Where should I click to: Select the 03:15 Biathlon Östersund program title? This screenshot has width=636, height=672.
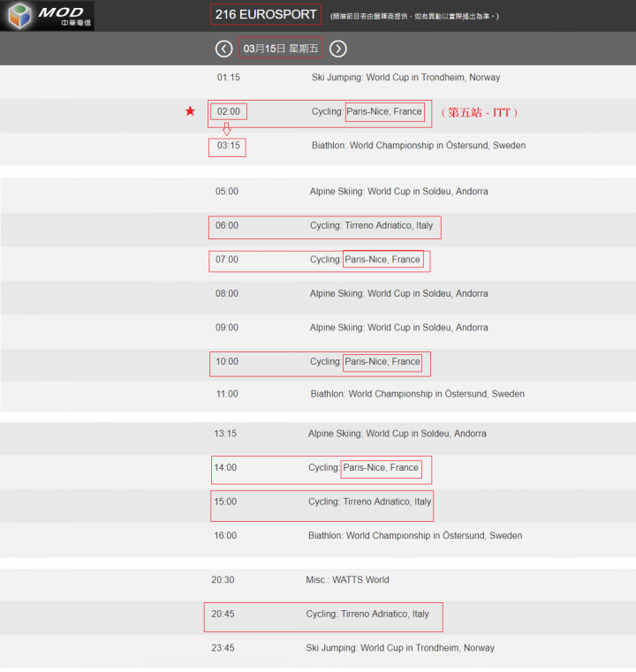coord(419,146)
